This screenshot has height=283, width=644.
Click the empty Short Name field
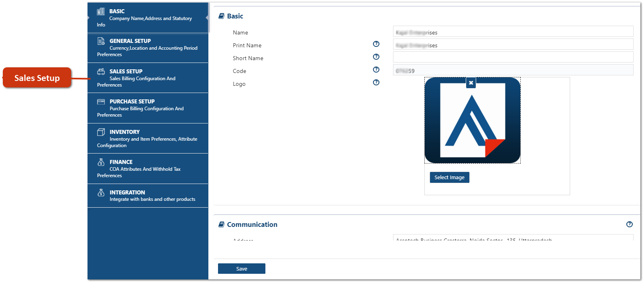pyautogui.click(x=513, y=57)
